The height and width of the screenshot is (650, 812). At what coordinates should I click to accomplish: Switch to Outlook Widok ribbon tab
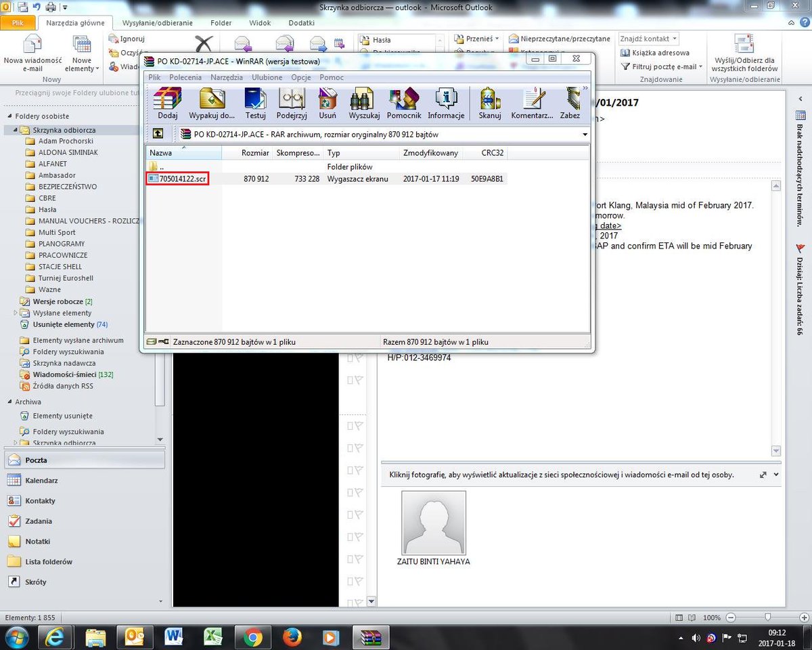pyautogui.click(x=260, y=23)
